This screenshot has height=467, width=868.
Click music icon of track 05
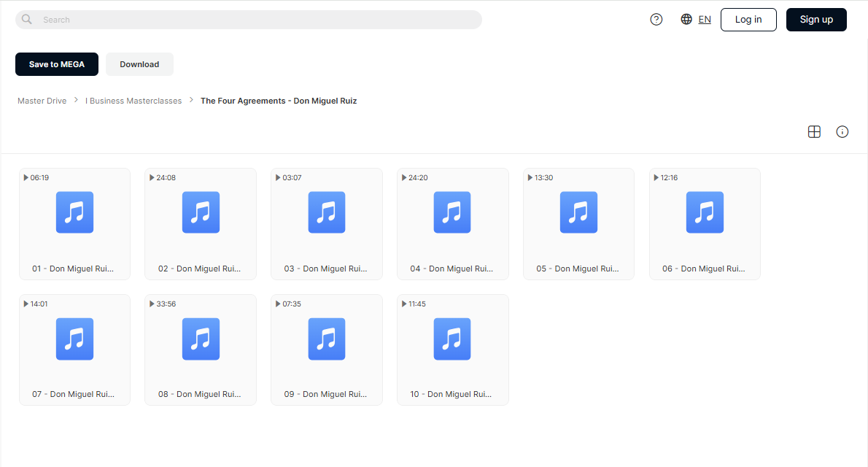(578, 212)
